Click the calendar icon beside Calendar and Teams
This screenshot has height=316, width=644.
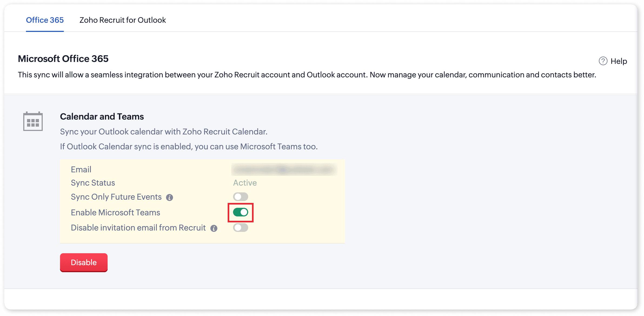[x=33, y=121]
